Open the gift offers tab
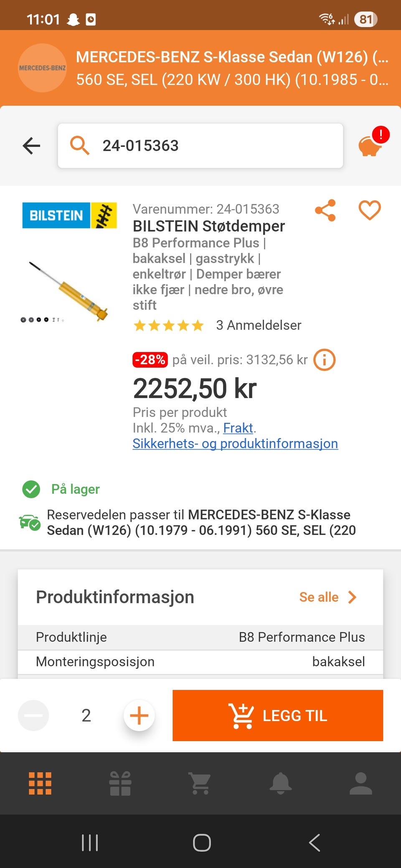This screenshot has height=868, width=401. click(120, 783)
